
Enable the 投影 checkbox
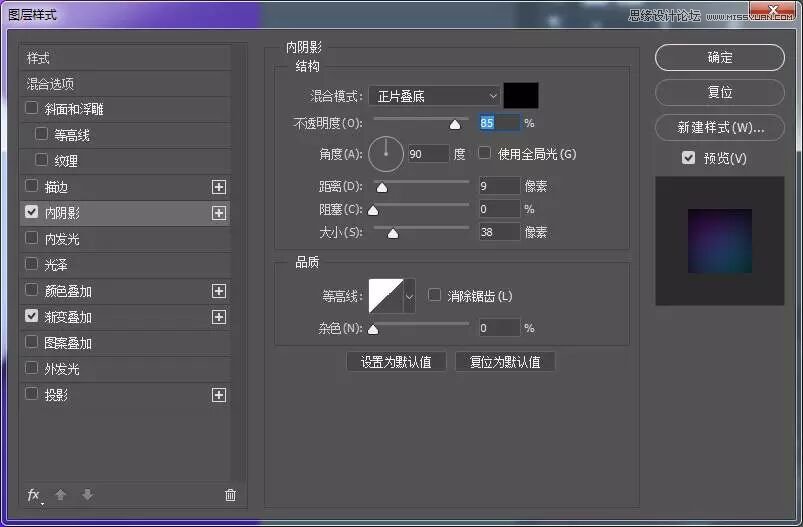pos(31,394)
